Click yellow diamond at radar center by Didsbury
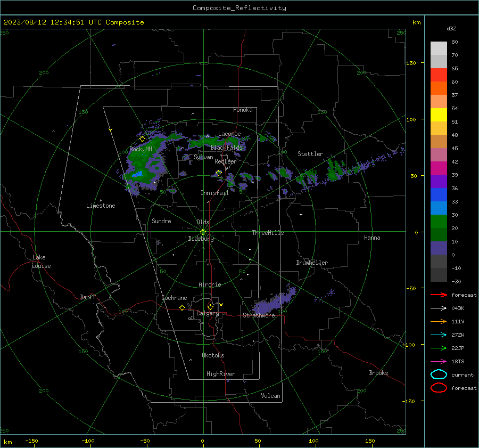 pos(203,232)
